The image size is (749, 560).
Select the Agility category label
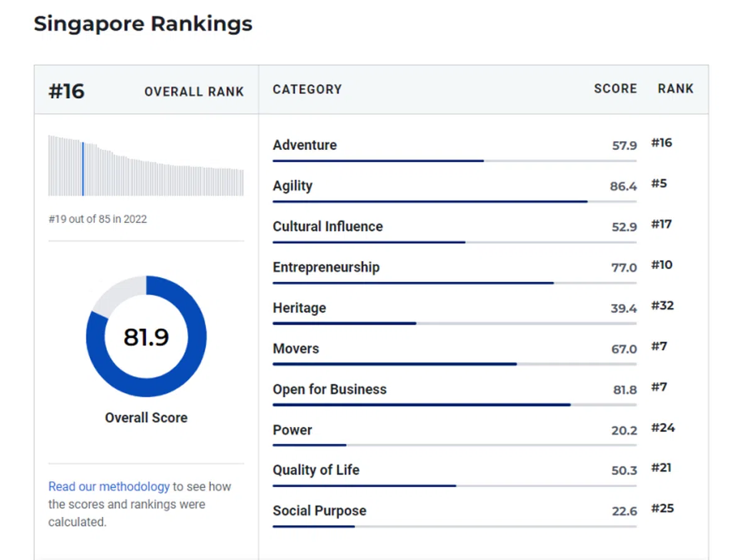pos(292,186)
